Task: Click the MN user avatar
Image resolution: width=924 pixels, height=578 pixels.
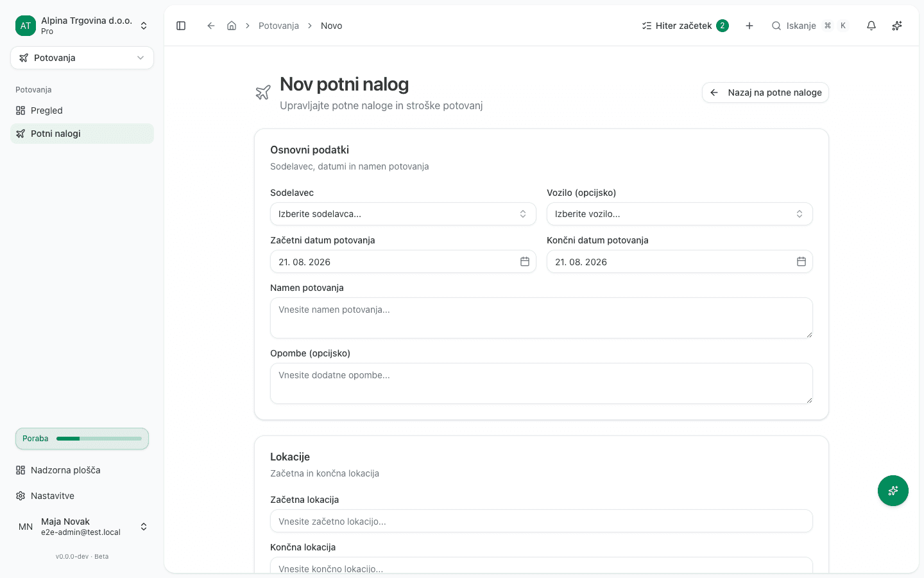Action: click(26, 527)
